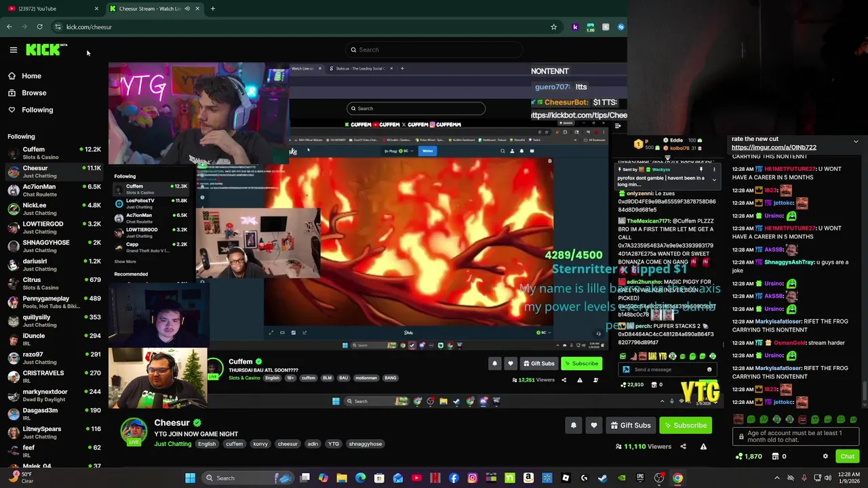
Task: Open Facebook from taskbar
Action: click(x=454, y=478)
